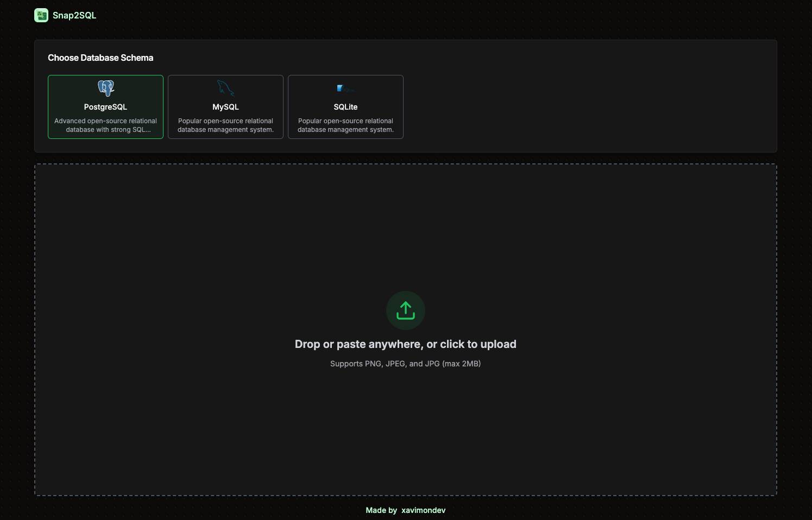Select the PostgreSQL schema card
The image size is (812, 520).
point(105,107)
